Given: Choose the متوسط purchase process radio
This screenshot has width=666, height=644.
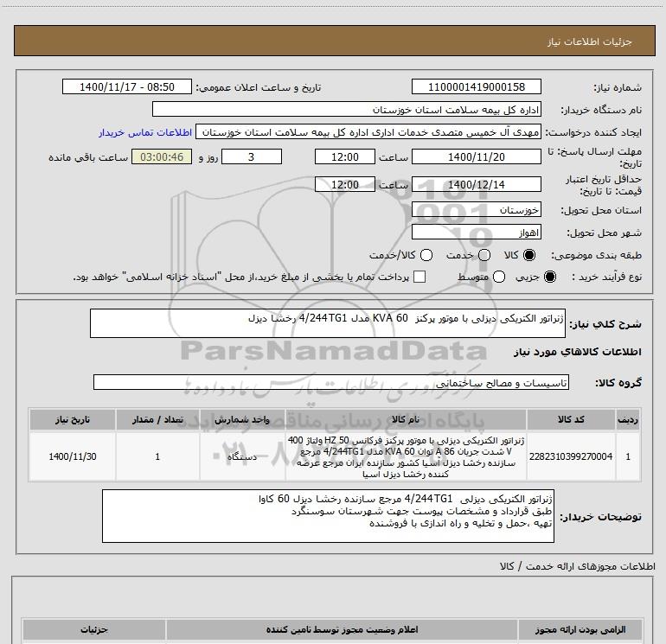Looking at the screenshot, I should point(499,277).
